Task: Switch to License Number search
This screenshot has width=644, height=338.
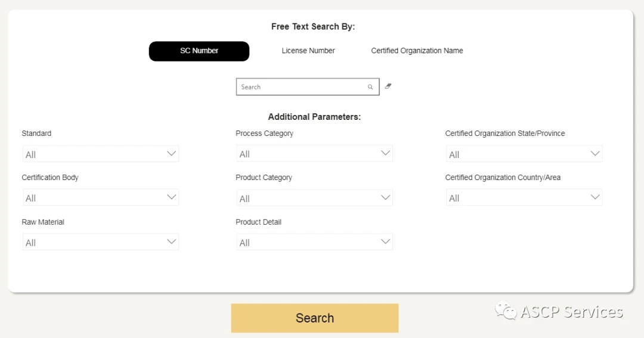Action: point(308,51)
